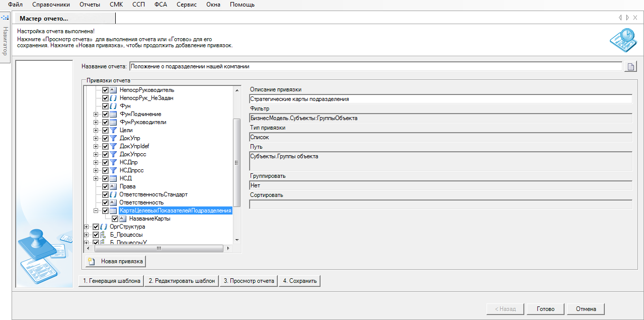Uncheck the НазваниеКарты checkbox
644x320 pixels.
(x=115, y=219)
